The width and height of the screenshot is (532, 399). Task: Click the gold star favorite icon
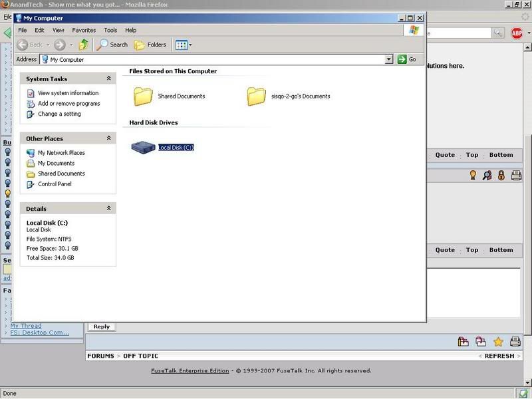coord(498,342)
